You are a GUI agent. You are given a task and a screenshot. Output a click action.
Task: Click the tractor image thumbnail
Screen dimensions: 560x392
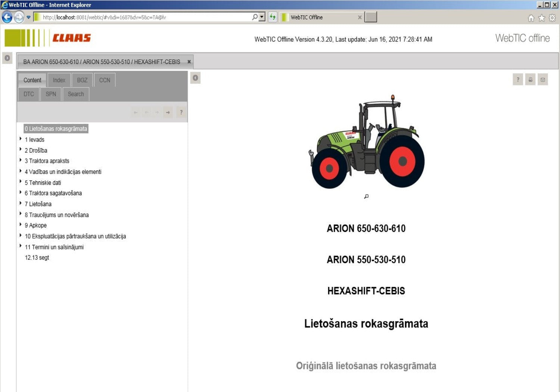(366, 142)
